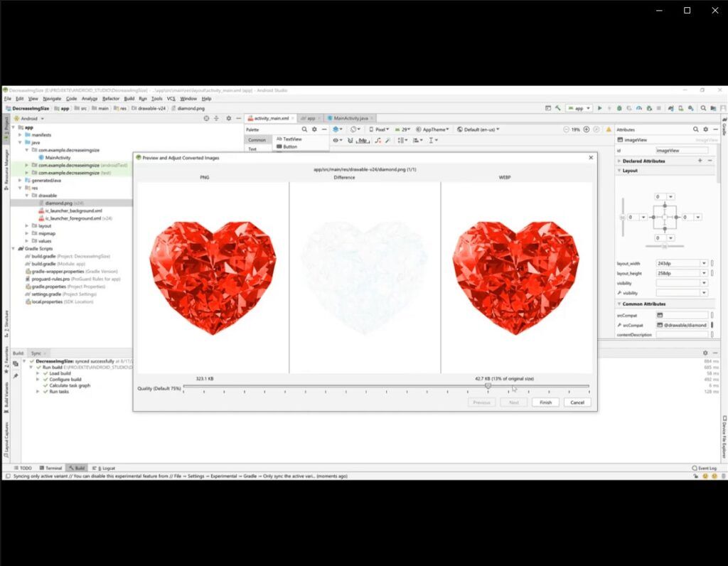Viewport: 728px width, 566px height.
Task: Click the Quality slider handle
Action: click(x=488, y=385)
